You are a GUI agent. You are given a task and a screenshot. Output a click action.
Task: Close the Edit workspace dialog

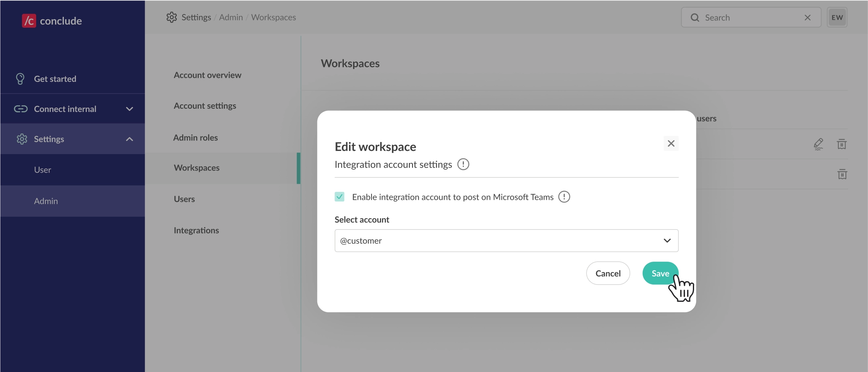[x=671, y=143]
